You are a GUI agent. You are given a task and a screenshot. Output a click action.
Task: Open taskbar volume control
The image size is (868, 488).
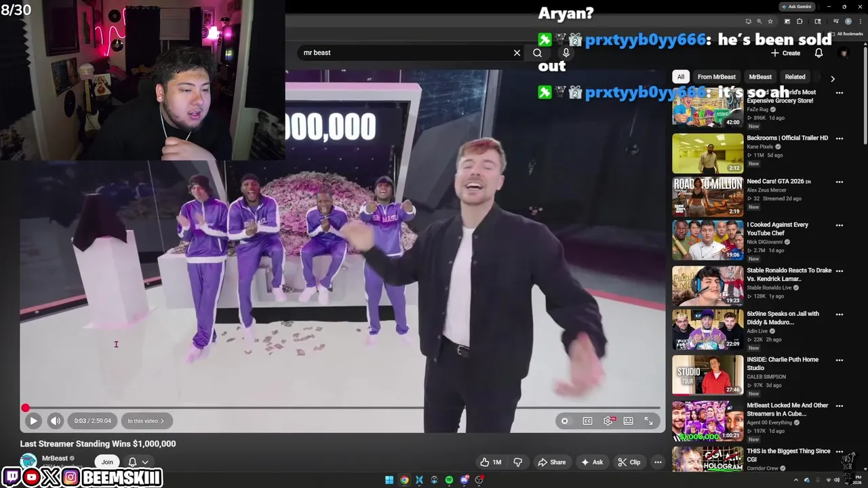837,480
